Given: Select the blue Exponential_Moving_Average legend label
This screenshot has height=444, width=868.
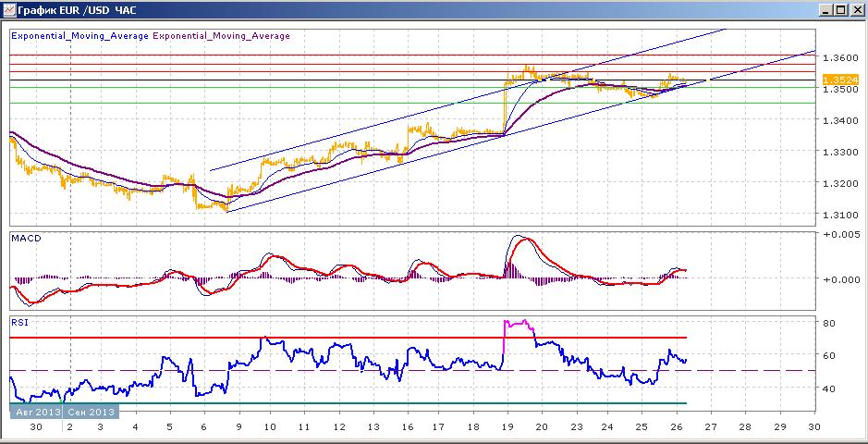Looking at the screenshot, I should (x=79, y=36).
